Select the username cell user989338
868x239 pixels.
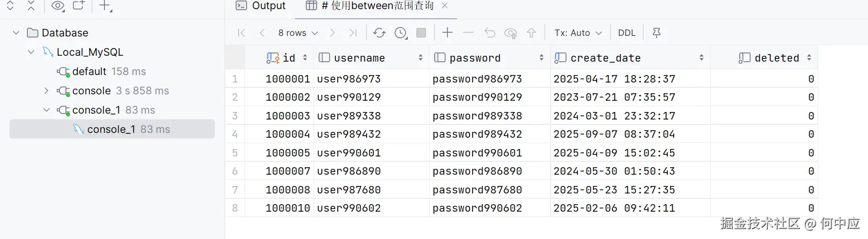pos(349,116)
